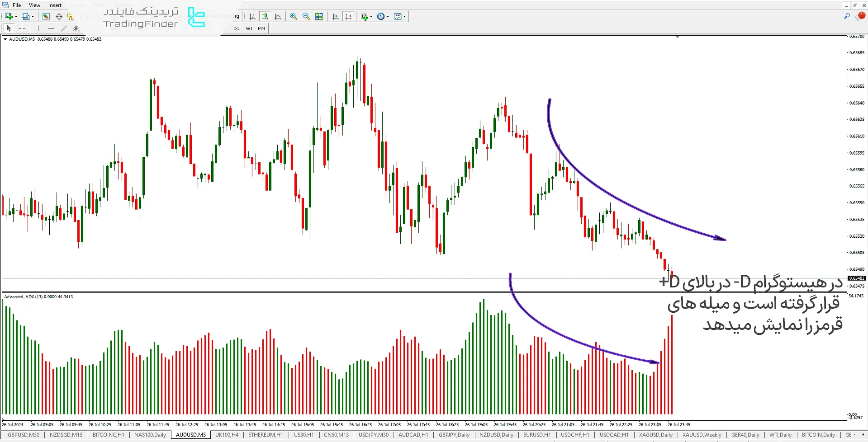This screenshot has width=868, height=442.
Task: Open the search magnifier in top right
Action: click(847, 16)
